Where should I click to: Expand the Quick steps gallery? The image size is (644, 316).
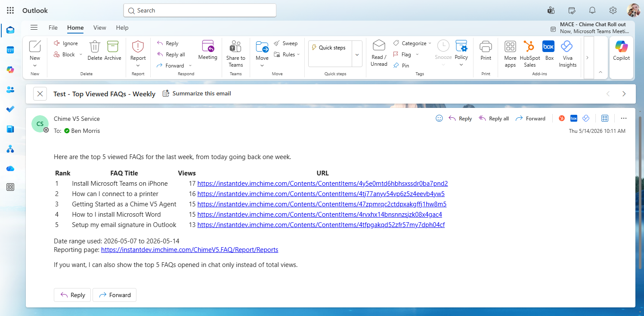pos(357,54)
